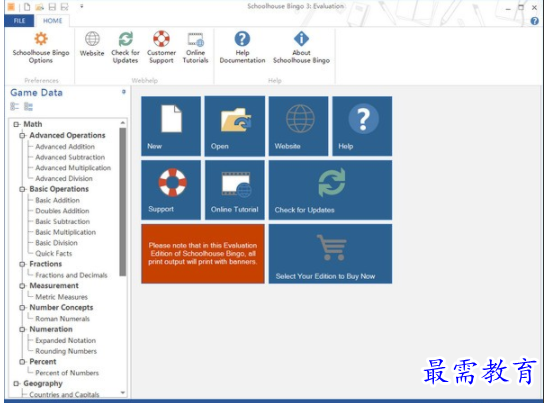The image size is (545, 403).
Task: Click tree scrollbar up arrow
Action: pyautogui.click(x=123, y=123)
